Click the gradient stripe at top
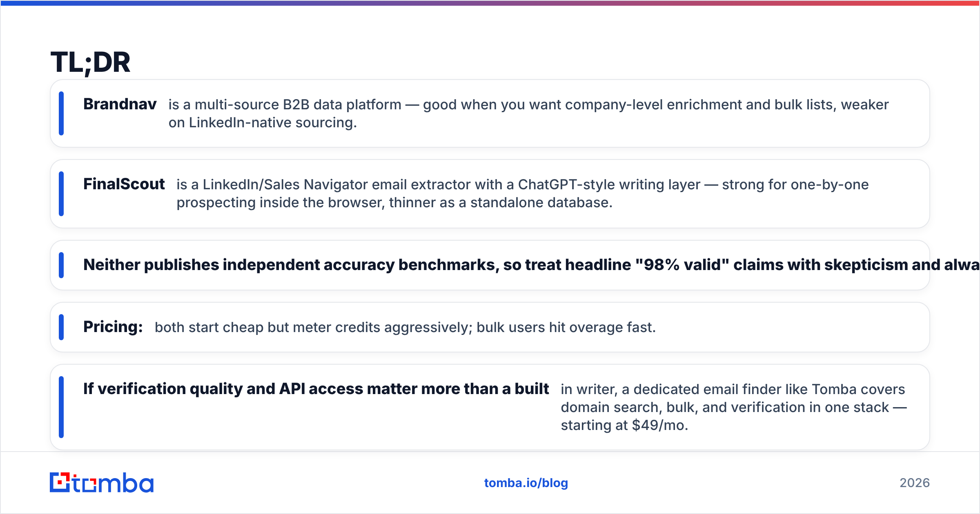The height and width of the screenshot is (514, 980). (490, 3)
